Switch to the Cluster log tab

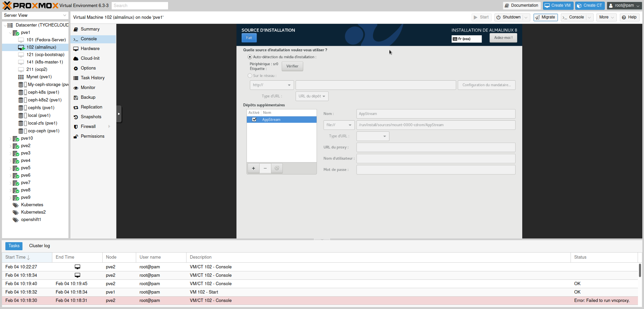coord(39,246)
